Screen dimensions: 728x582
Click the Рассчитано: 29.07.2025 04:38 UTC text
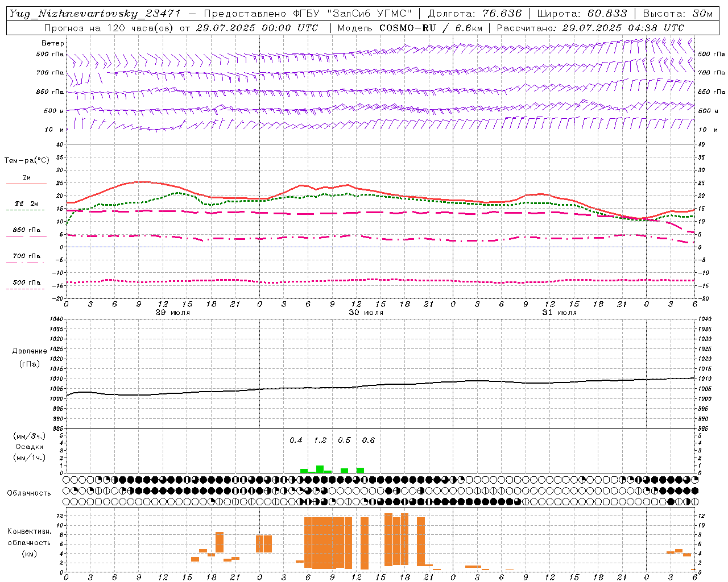(590, 28)
